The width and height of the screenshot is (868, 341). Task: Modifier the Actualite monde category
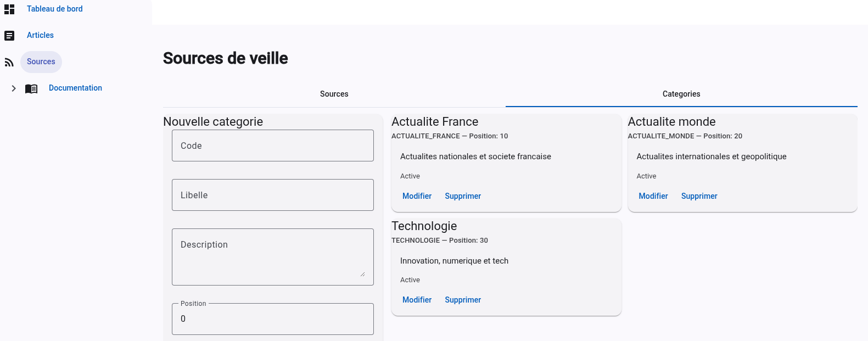pyautogui.click(x=653, y=196)
